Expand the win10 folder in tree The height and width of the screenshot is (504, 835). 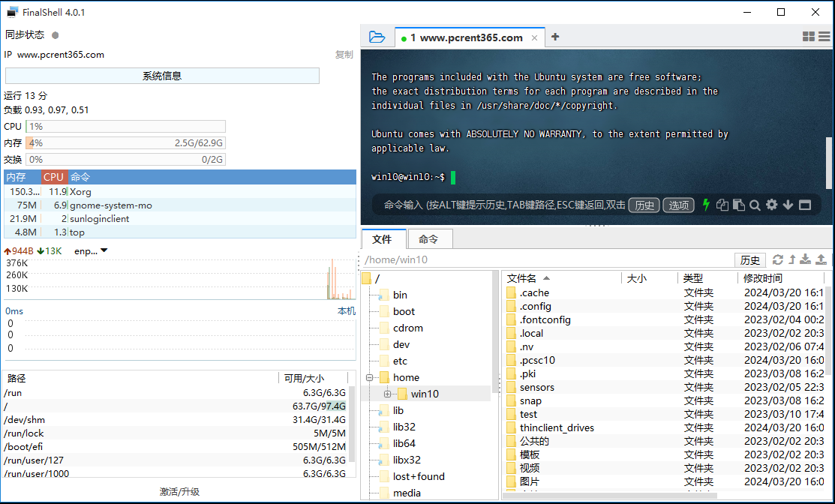(387, 394)
